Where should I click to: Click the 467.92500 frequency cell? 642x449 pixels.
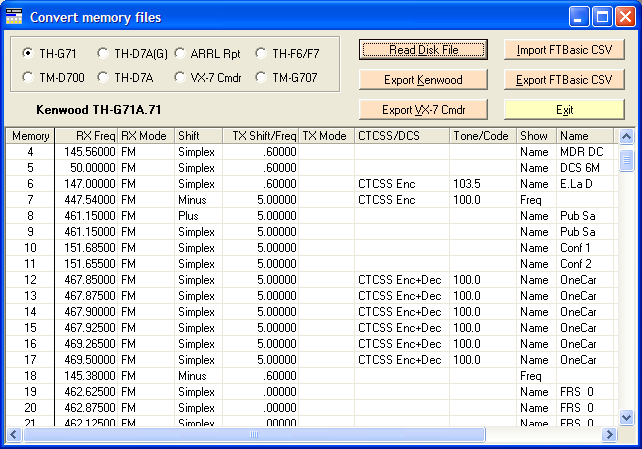pos(86,327)
